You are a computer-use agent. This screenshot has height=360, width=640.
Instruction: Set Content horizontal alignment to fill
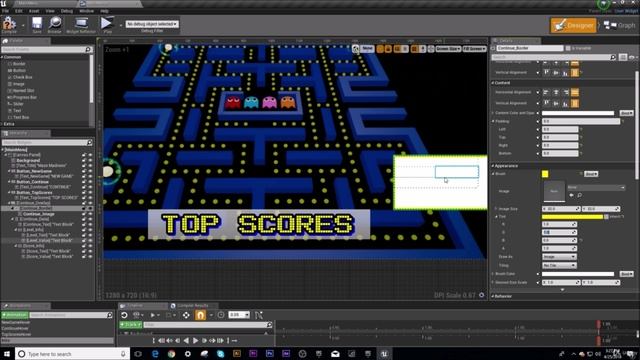(x=575, y=93)
